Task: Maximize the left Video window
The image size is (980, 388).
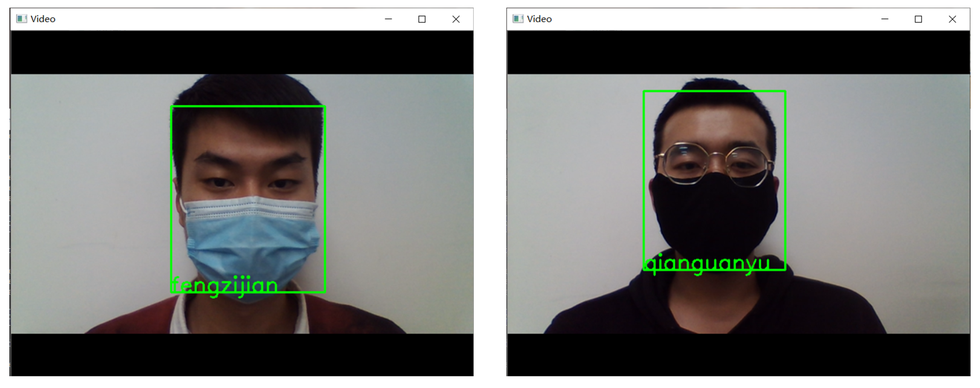Action: click(421, 19)
